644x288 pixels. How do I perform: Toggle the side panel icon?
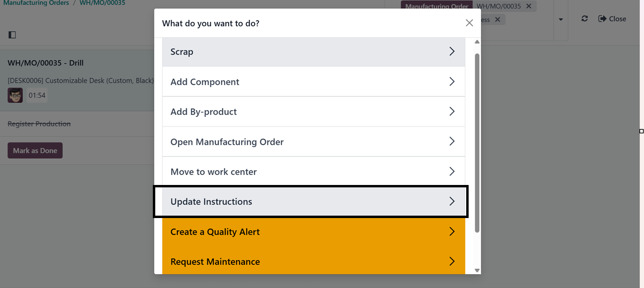(x=12, y=35)
